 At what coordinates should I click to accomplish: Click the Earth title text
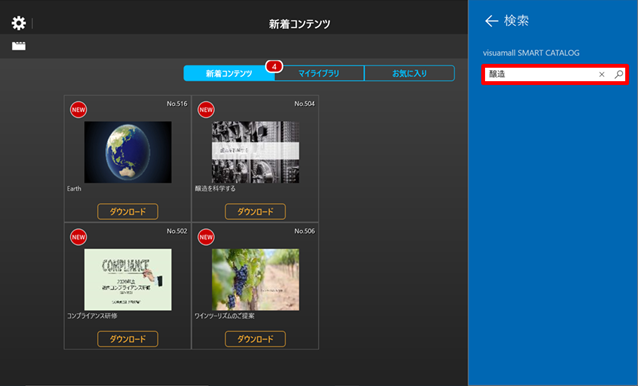[x=74, y=189]
